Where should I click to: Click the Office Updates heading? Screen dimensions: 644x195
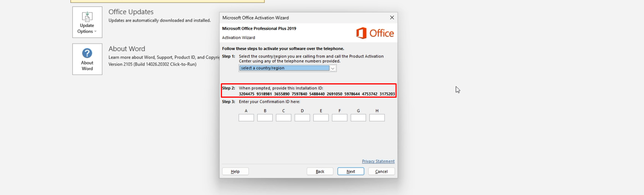coord(131,12)
